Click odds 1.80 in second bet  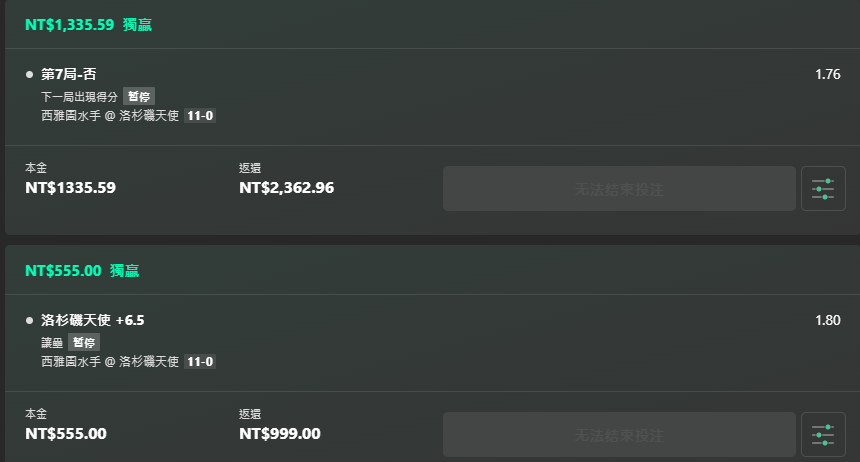pos(828,320)
